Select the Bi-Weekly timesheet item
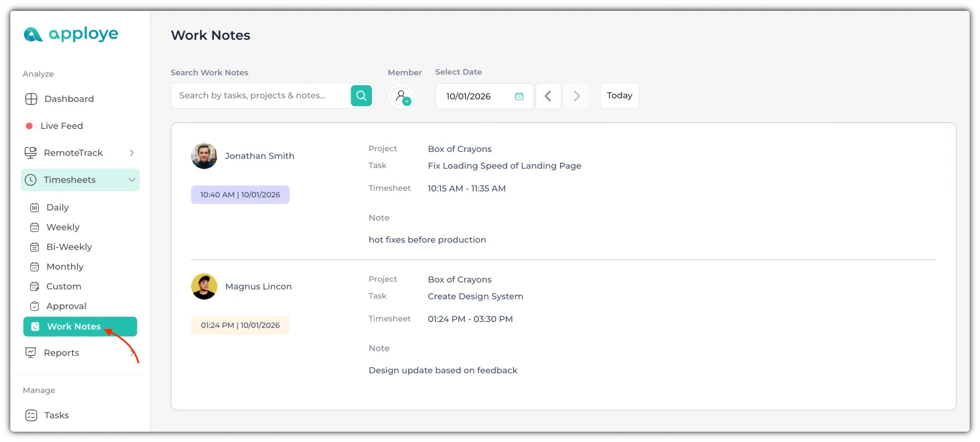Viewport: 980px width, 442px height. tap(69, 247)
